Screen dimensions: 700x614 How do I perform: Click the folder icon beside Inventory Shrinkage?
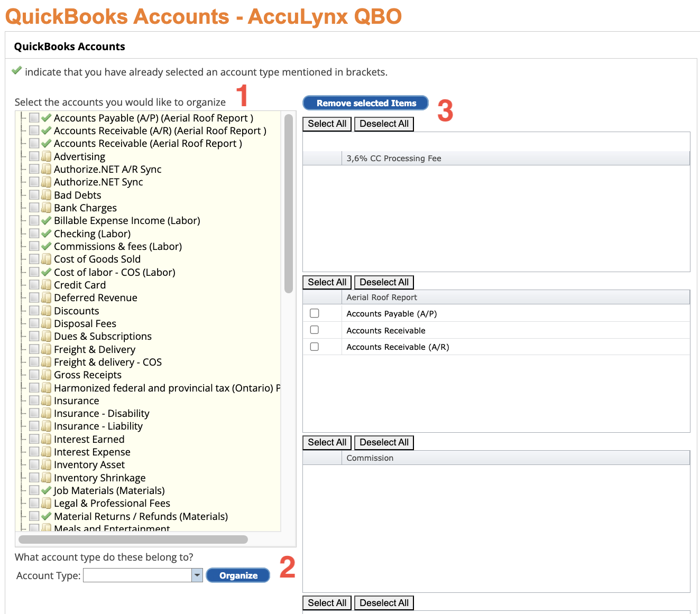coord(47,478)
